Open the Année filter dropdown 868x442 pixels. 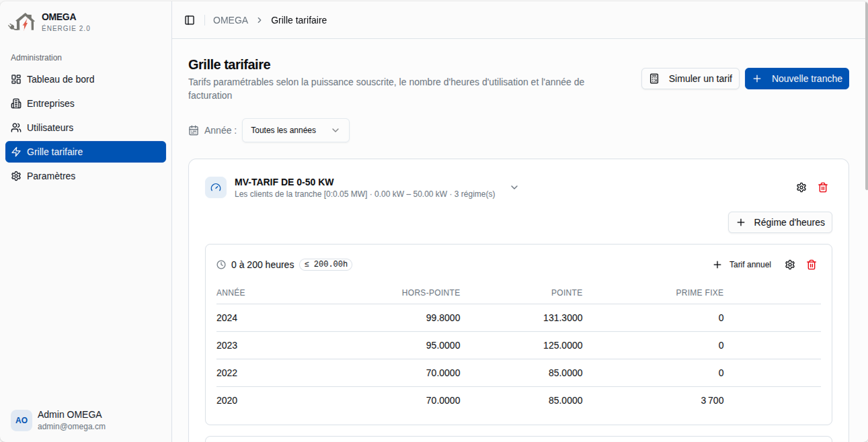[296, 130]
